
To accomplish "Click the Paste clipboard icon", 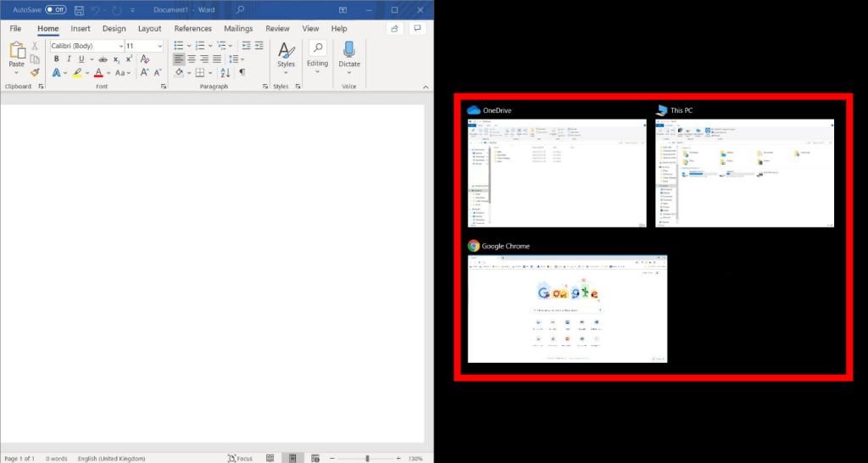I will [x=17, y=51].
